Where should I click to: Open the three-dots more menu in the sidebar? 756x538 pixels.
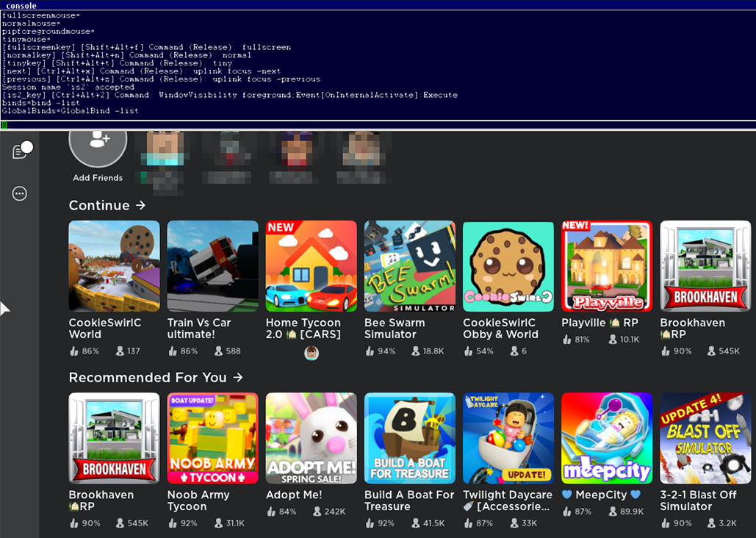[19, 193]
